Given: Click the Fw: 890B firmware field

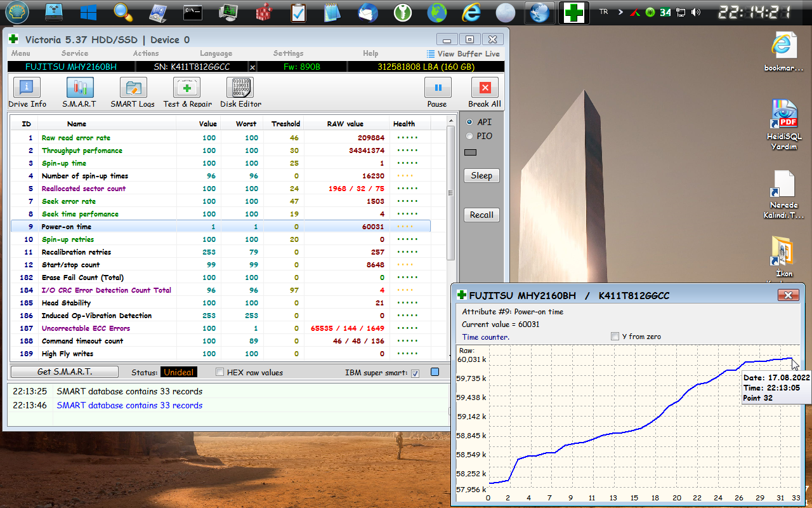Looking at the screenshot, I should 301,67.
